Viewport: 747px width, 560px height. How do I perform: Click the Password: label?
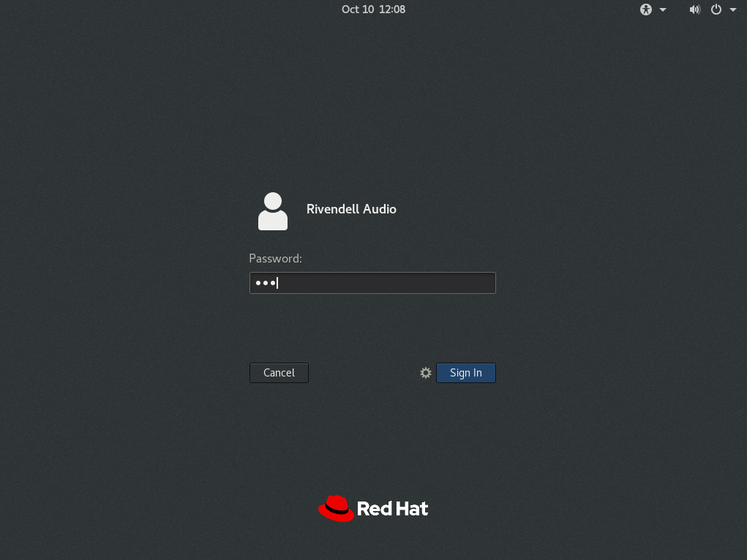pos(275,258)
